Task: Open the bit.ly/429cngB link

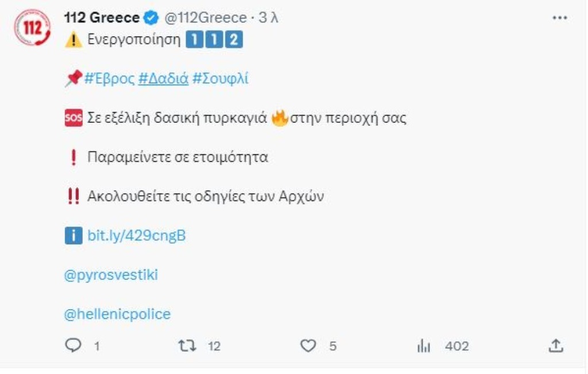Action: pyautogui.click(x=137, y=235)
